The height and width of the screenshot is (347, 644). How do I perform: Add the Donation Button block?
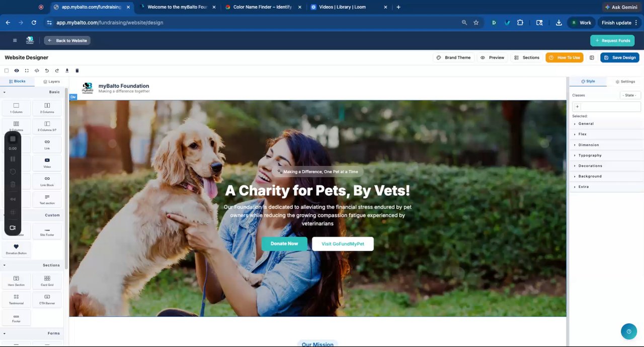16,249
